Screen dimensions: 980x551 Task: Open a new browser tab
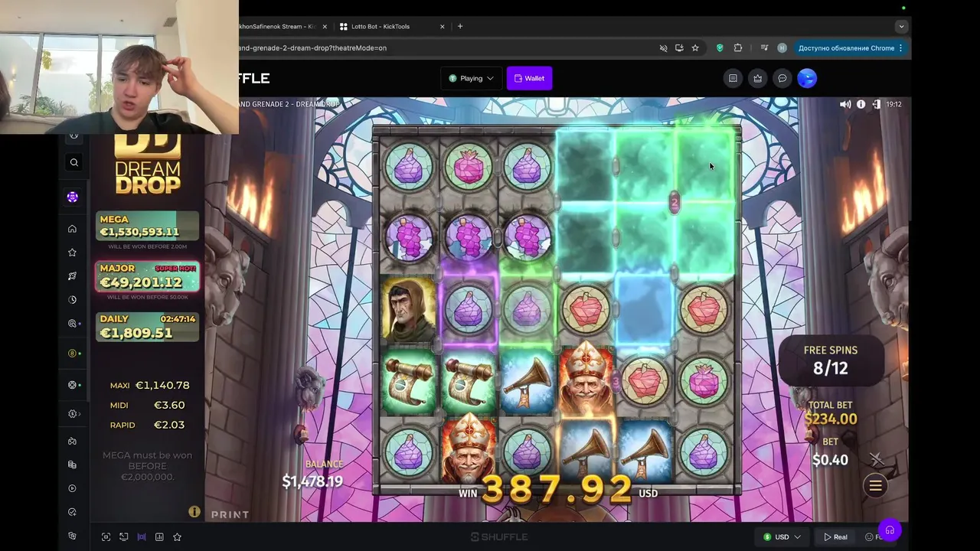point(460,26)
